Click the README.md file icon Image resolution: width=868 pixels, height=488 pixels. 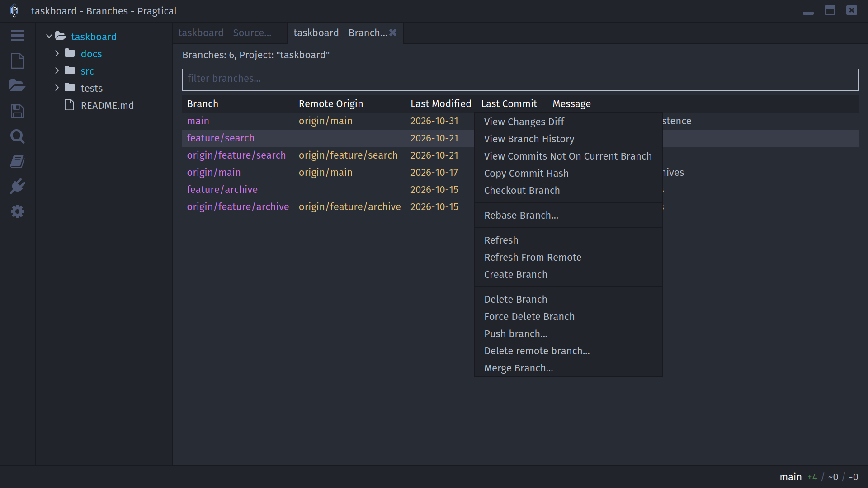click(x=69, y=105)
